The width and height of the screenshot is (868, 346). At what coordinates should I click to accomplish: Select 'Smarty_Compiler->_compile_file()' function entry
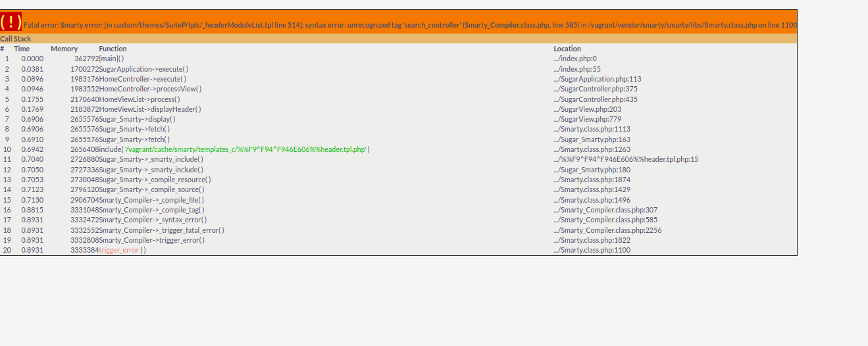151,200
